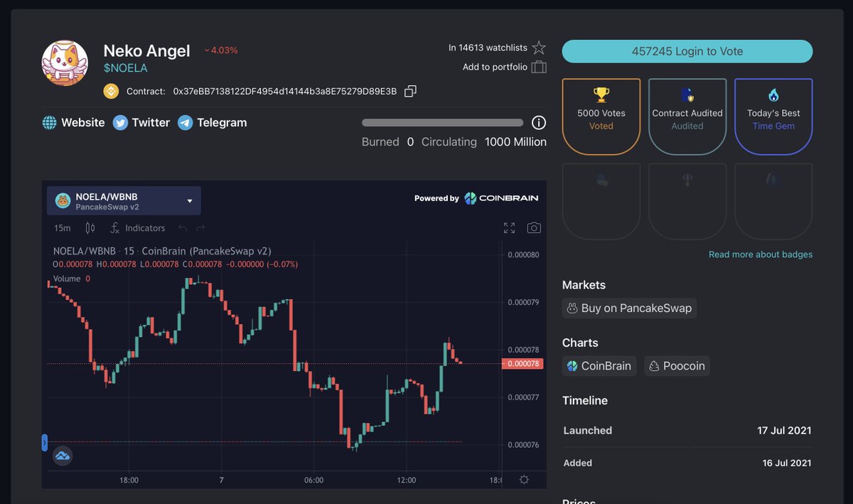Screen dimensions: 853x504
Task: Click the 0.000078 current price label
Action: click(522, 363)
